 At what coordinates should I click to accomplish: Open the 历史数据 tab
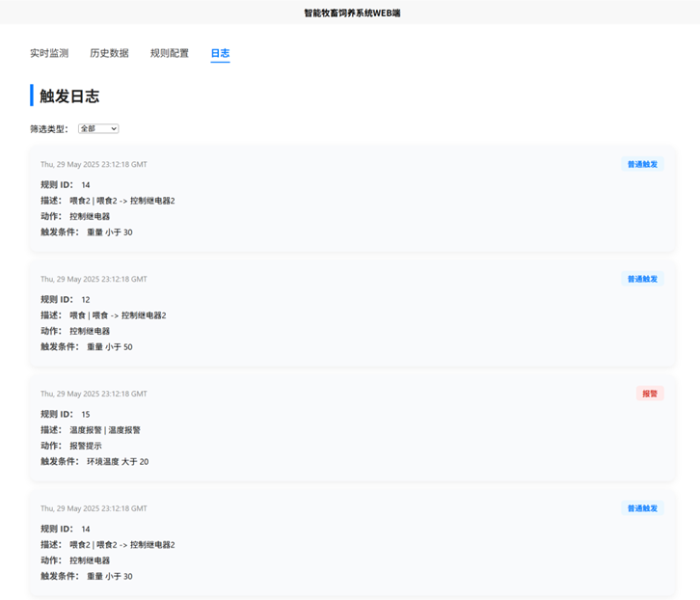(x=109, y=53)
